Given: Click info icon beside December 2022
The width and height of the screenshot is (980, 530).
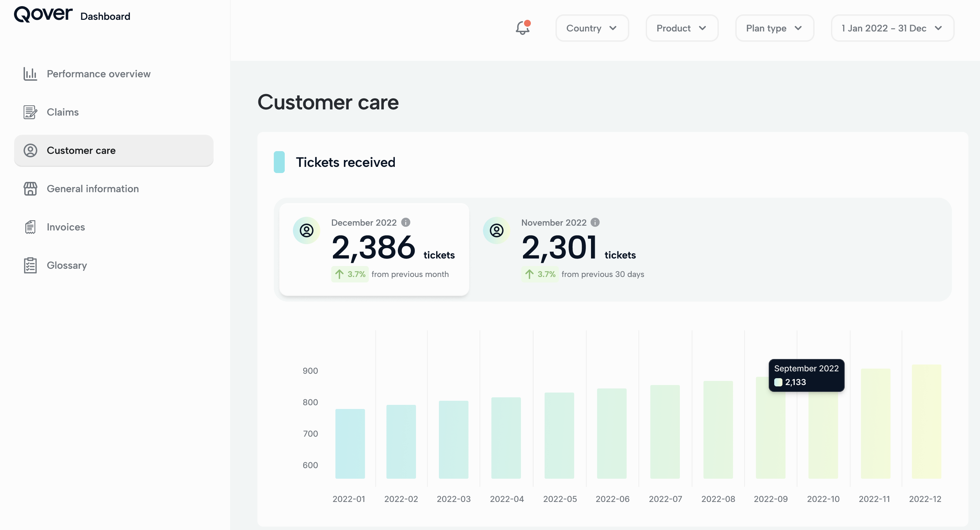Looking at the screenshot, I should pos(406,222).
